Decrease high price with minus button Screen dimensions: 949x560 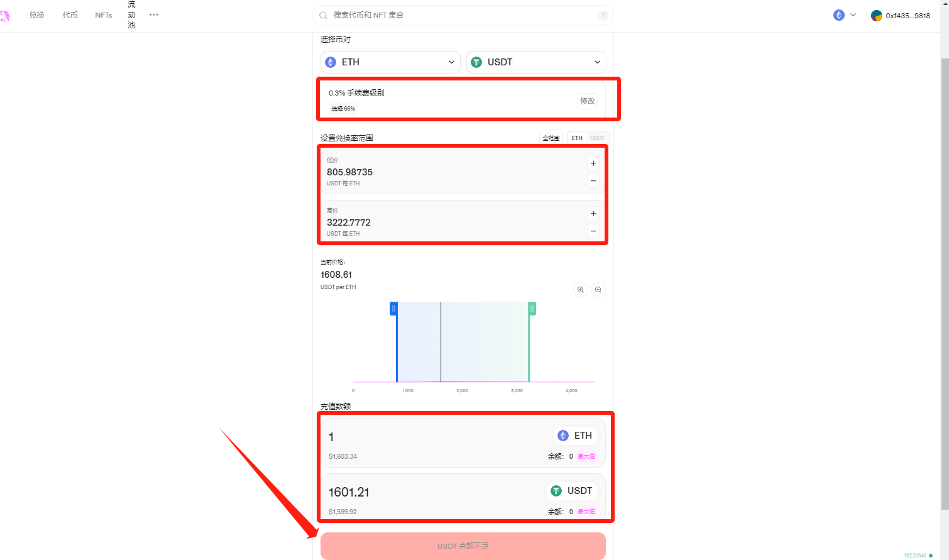(593, 231)
